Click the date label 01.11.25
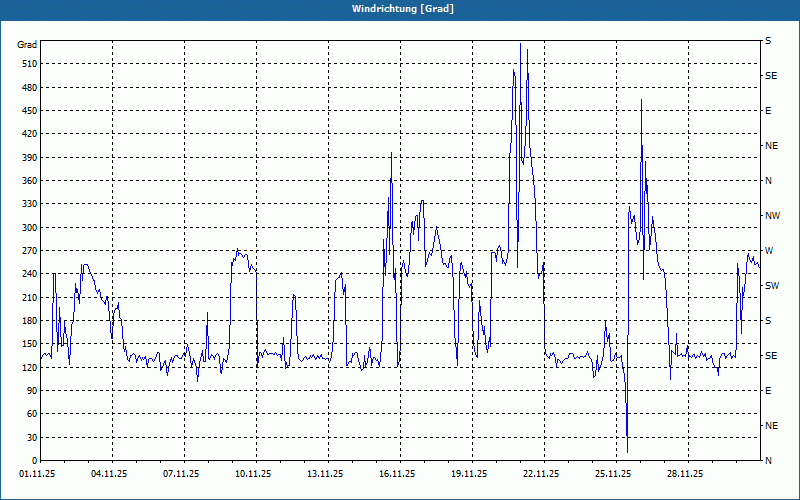800x500 pixels. coord(37,474)
